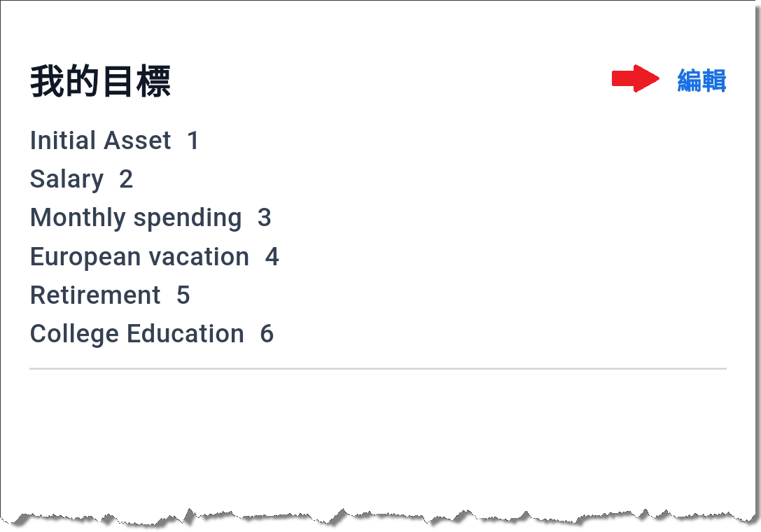
Task: Click number 5 beside Retirement
Action: tap(183, 295)
